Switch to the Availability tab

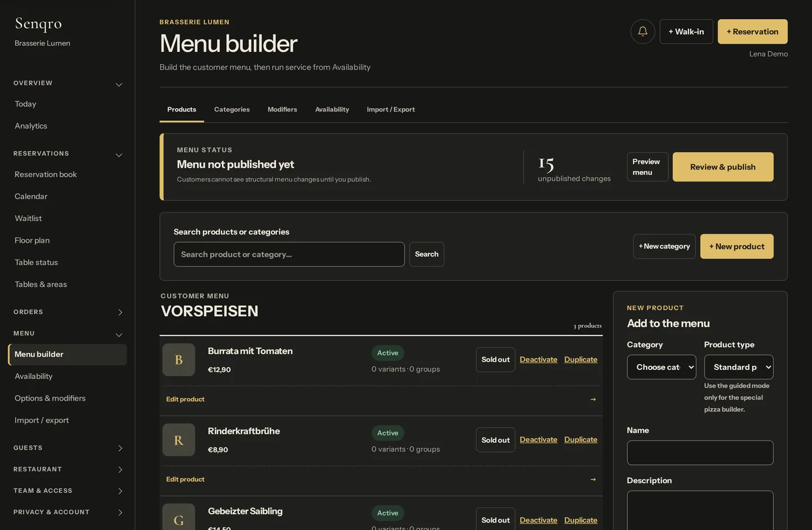332,109
